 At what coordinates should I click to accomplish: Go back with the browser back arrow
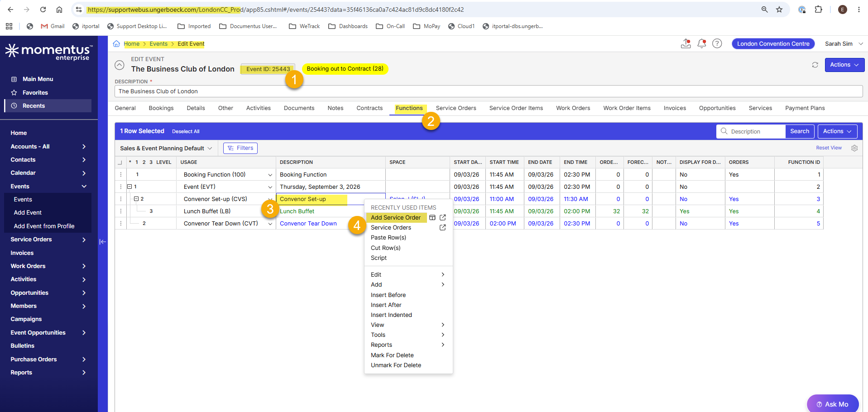(x=10, y=10)
